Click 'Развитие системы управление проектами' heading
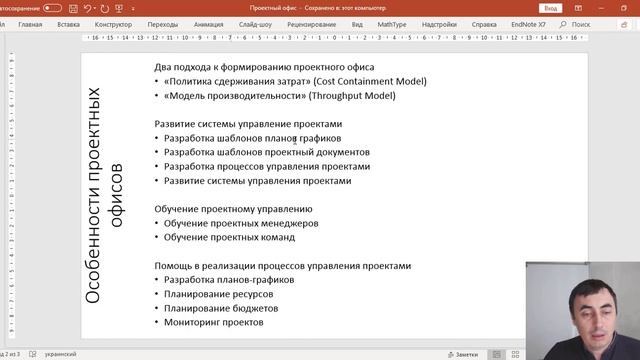 (x=248, y=124)
